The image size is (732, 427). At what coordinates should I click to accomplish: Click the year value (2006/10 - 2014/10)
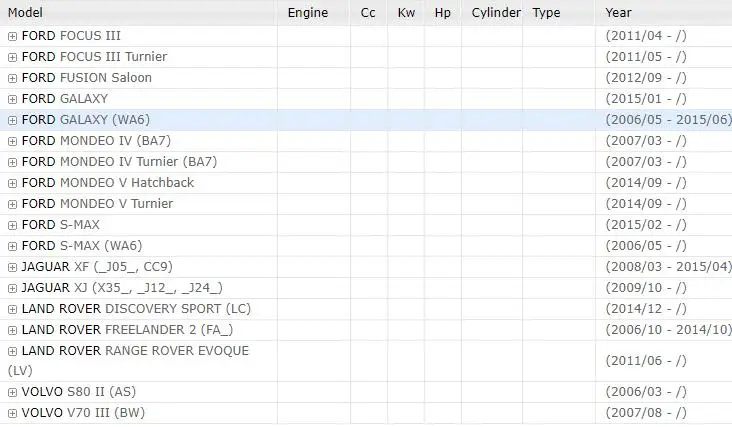click(669, 329)
